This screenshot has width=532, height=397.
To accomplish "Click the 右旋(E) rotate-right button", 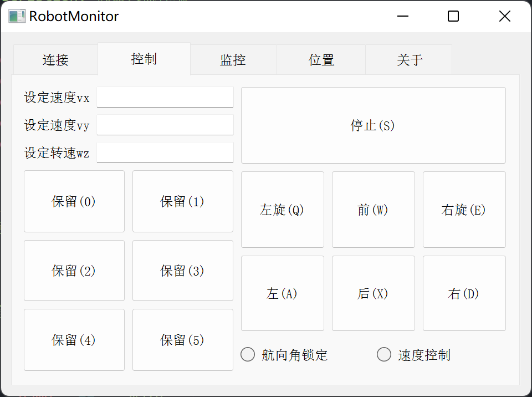I will pyautogui.click(x=464, y=210).
